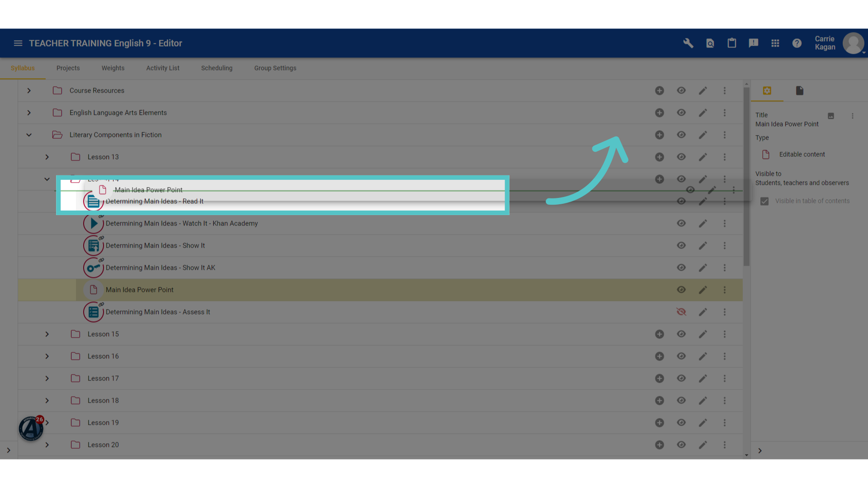Image resolution: width=868 pixels, height=488 pixels.
Task: Expand left navigation with bottom-left chevron
Action: (x=9, y=450)
